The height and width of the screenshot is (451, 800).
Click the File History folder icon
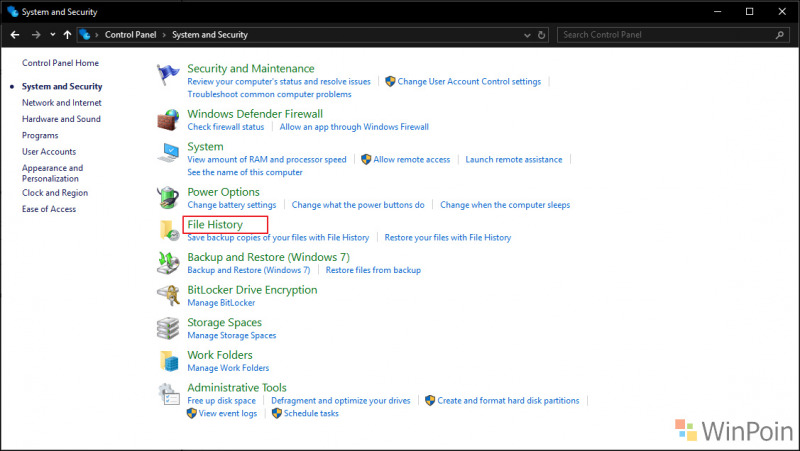pos(169,230)
